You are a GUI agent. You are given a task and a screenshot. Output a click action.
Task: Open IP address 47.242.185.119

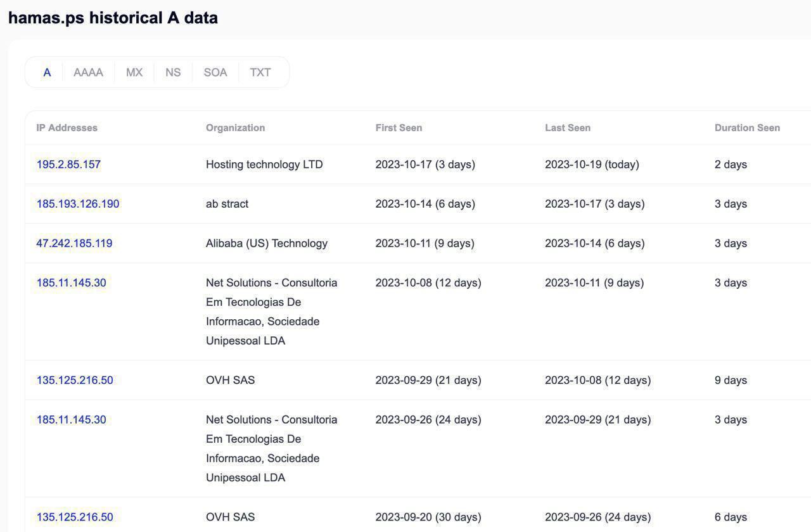74,243
